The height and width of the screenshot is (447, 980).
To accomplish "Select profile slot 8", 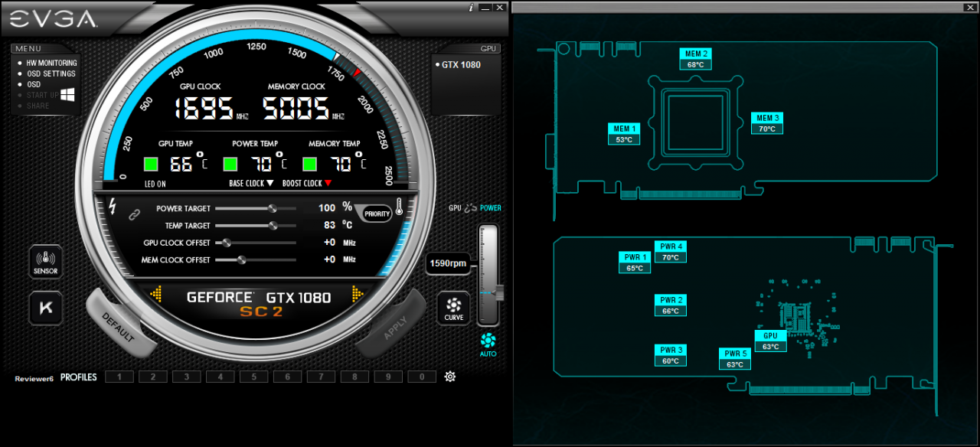I will click(x=355, y=377).
